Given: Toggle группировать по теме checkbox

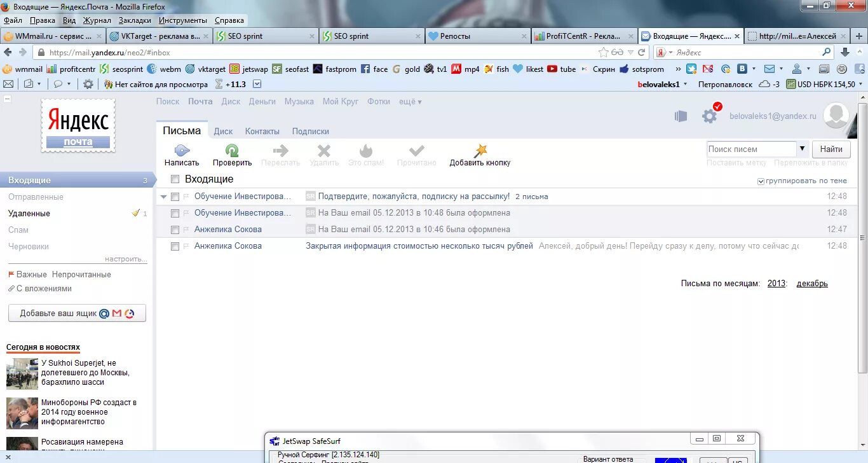Looking at the screenshot, I should coord(761,181).
